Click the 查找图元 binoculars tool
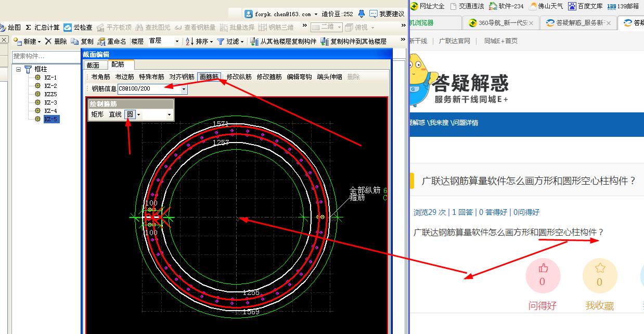 tap(153, 27)
